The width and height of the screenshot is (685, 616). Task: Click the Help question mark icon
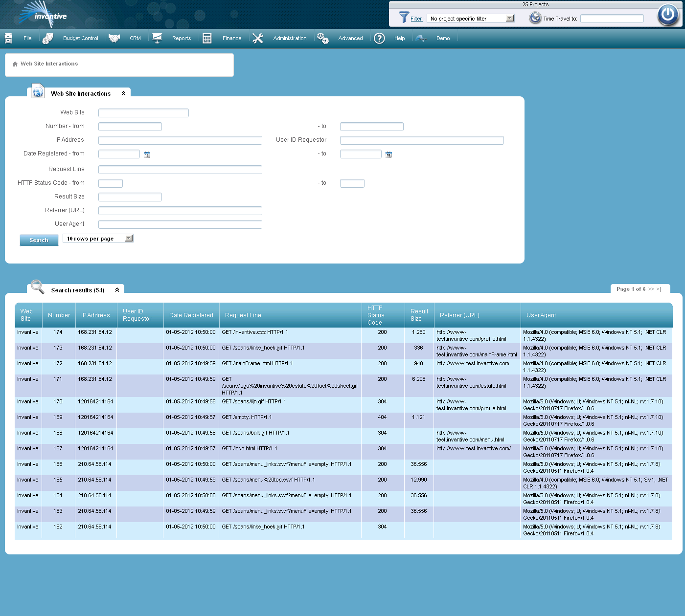[379, 38]
